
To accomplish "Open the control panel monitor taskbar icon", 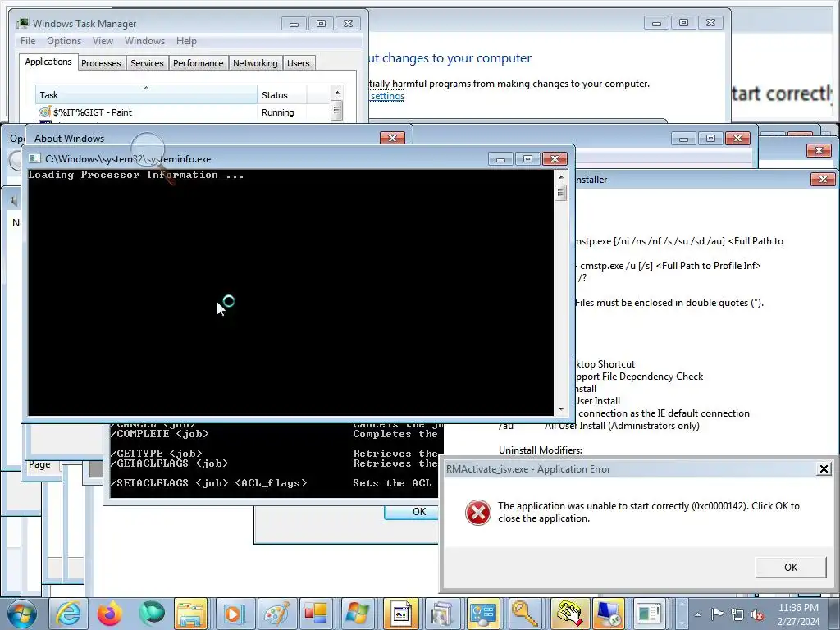I will (483, 614).
